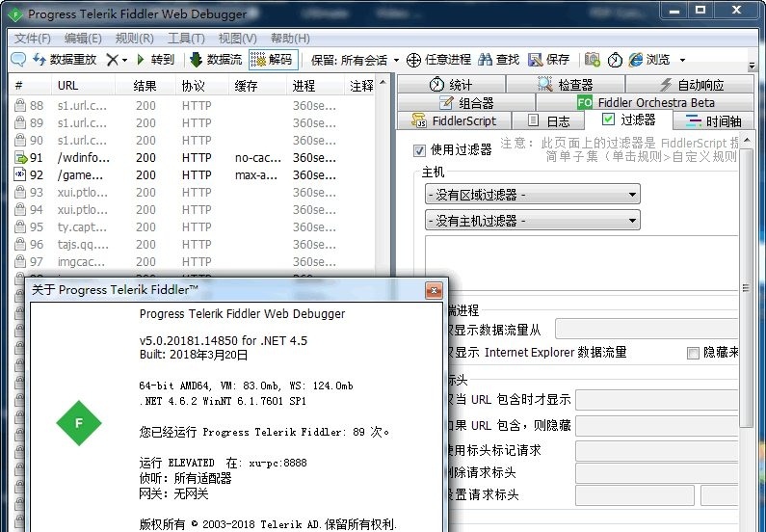Toggle the 解码 (Decode) button

click(273, 60)
